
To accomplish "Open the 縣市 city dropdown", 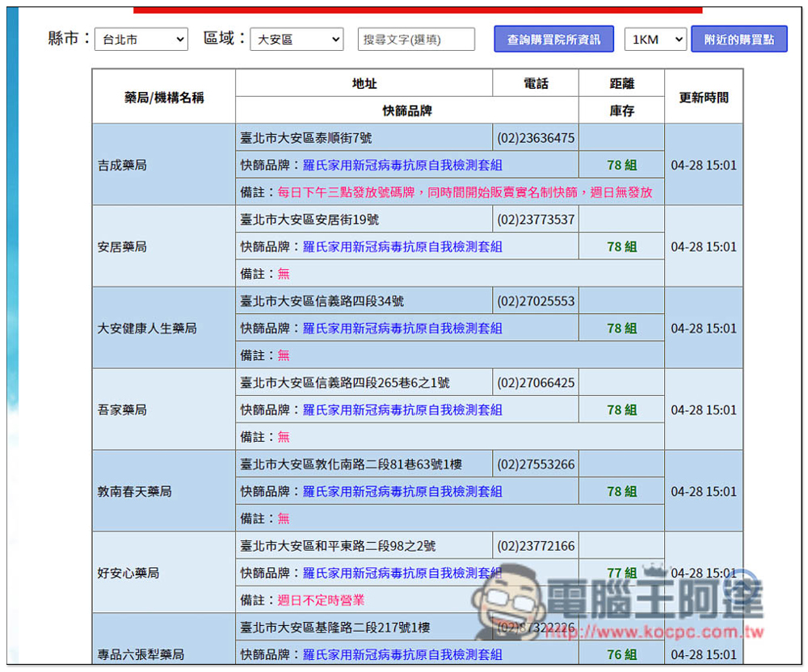I will pos(141,40).
